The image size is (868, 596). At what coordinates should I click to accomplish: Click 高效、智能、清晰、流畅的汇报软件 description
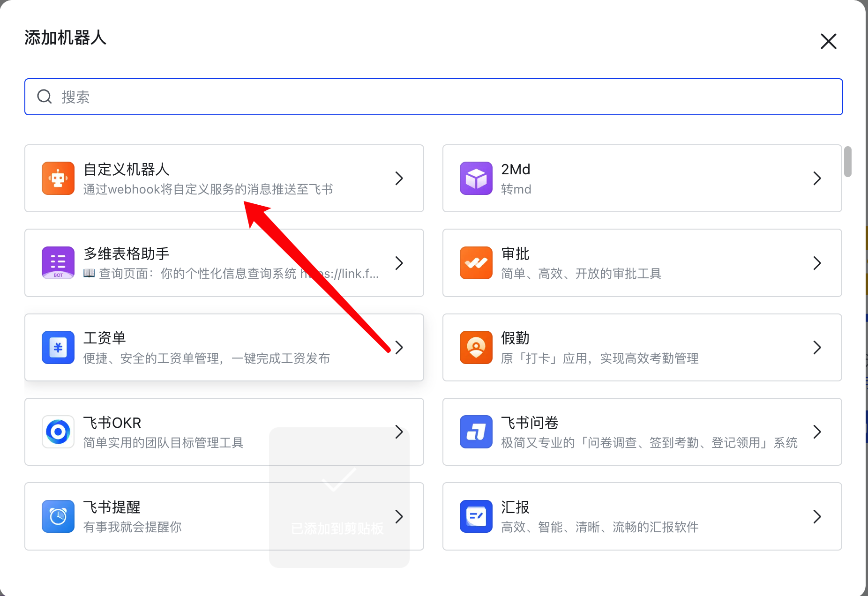pos(600,527)
